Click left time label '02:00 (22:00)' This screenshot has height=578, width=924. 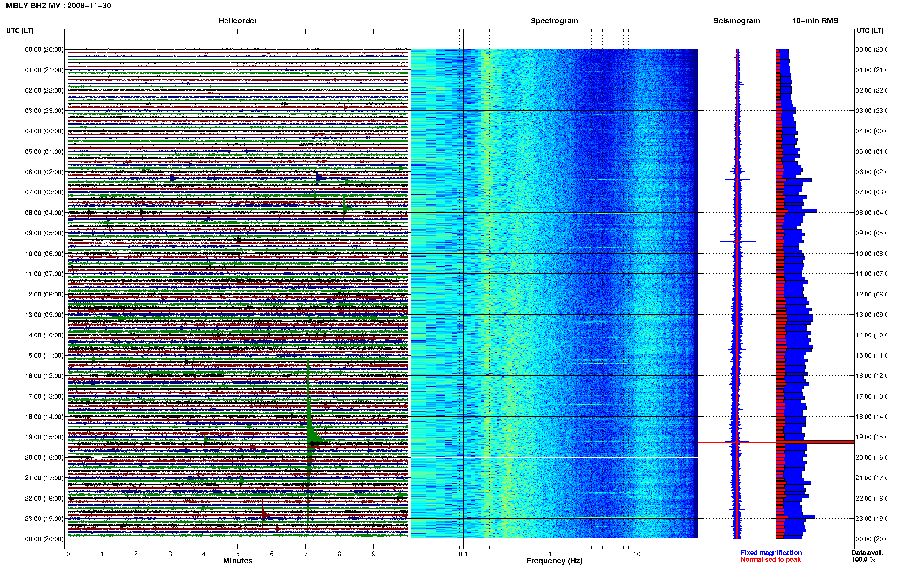point(44,90)
